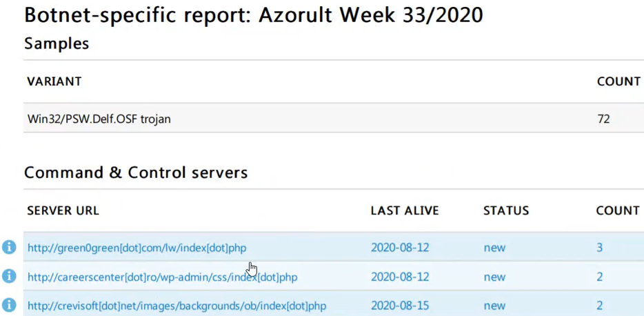Click the COUNT header in the Samples table

point(618,81)
